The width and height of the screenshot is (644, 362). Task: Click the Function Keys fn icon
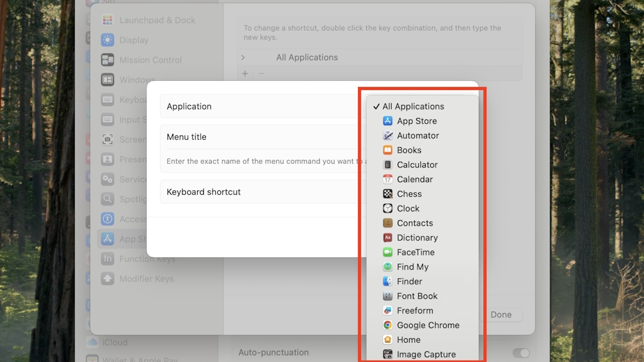[108, 259]
